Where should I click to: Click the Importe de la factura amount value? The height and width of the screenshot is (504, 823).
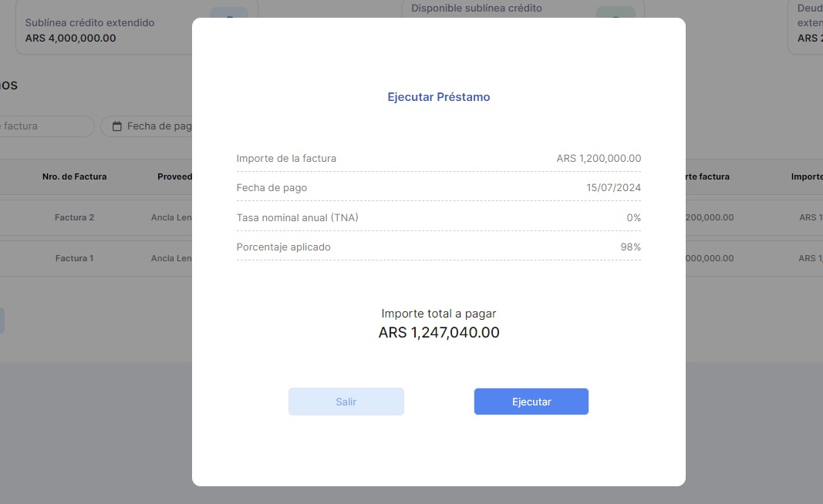click(599, 159)
